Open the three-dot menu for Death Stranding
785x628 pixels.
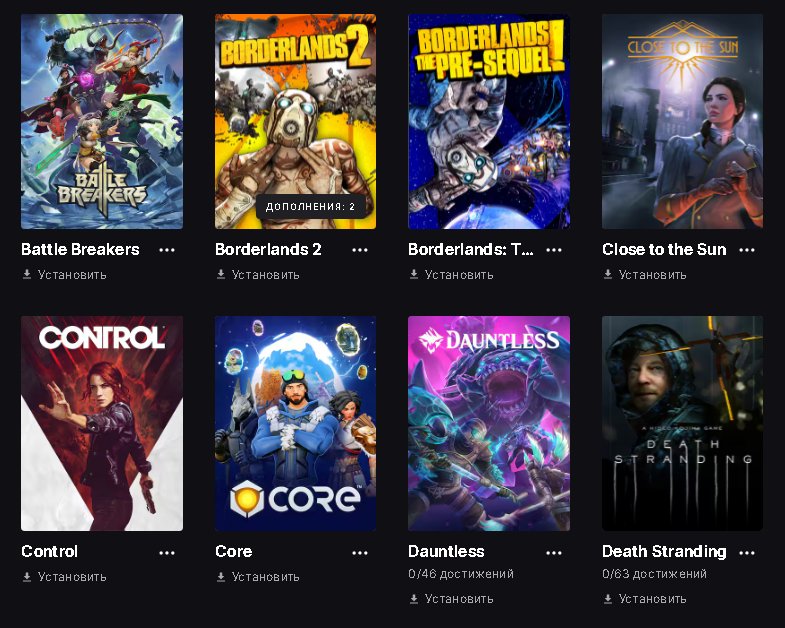point(747,552)
